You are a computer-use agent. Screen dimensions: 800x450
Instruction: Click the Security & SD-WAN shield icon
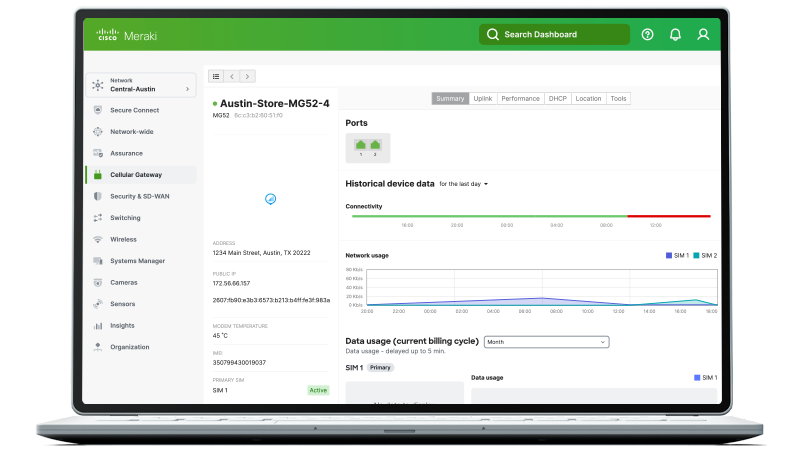[x=98, y=196]
